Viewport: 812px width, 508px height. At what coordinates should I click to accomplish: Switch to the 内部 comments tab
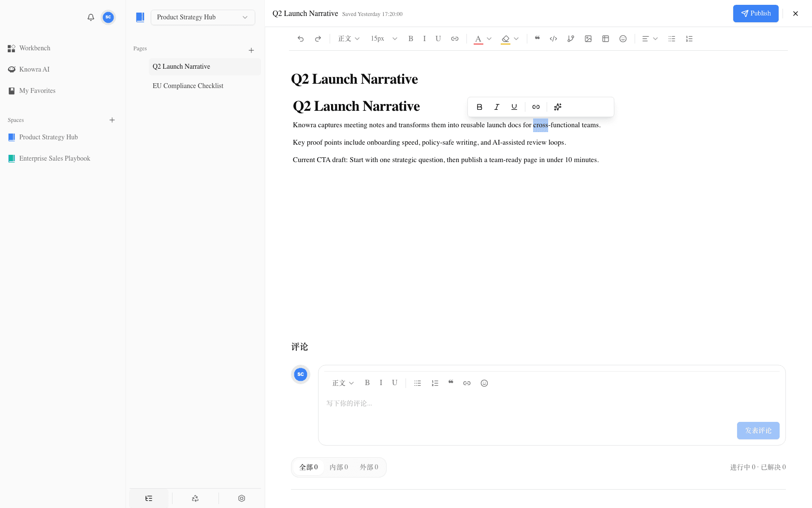coord(338,467)
